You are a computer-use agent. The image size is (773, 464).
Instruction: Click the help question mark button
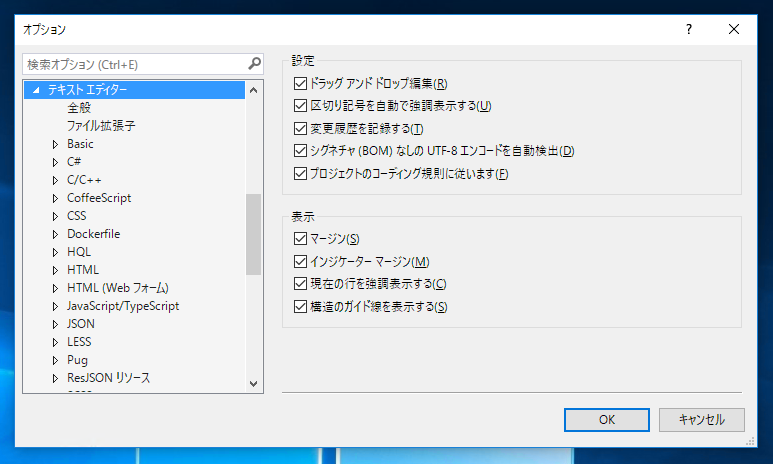689,30
